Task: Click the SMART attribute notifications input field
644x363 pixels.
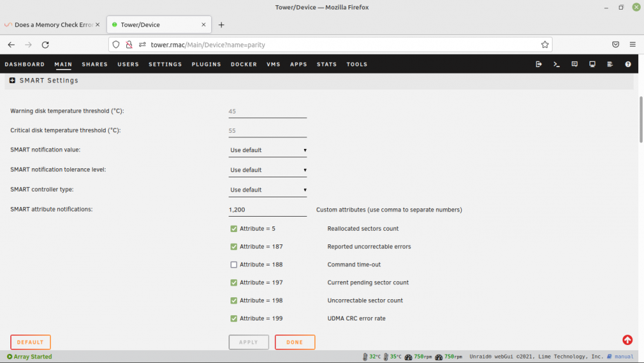Action: coord(268,210)
